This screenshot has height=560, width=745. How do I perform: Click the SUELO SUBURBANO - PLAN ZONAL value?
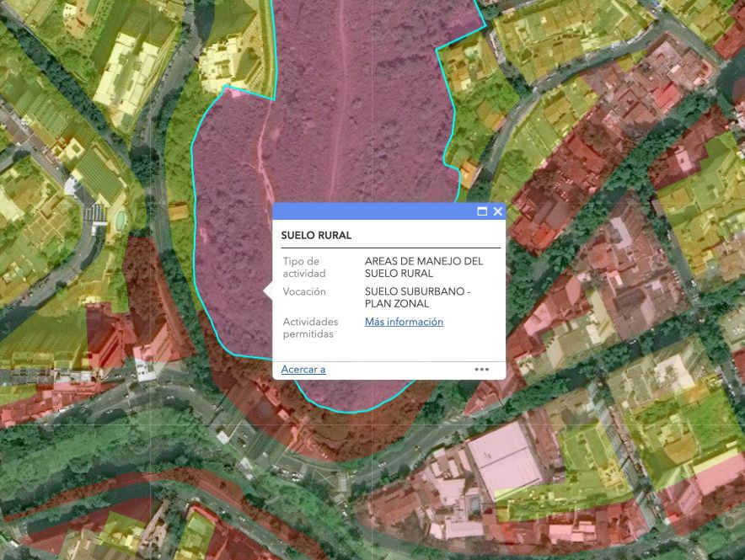tap(418, 297)
